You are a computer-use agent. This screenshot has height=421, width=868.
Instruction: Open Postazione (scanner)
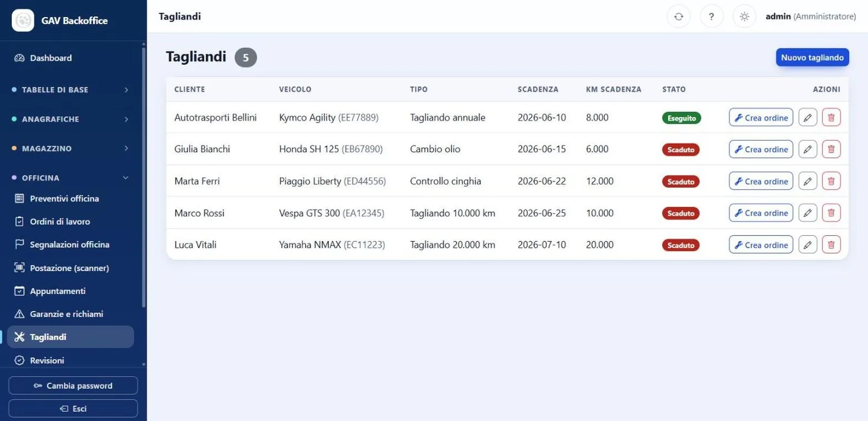coord(70,268)
